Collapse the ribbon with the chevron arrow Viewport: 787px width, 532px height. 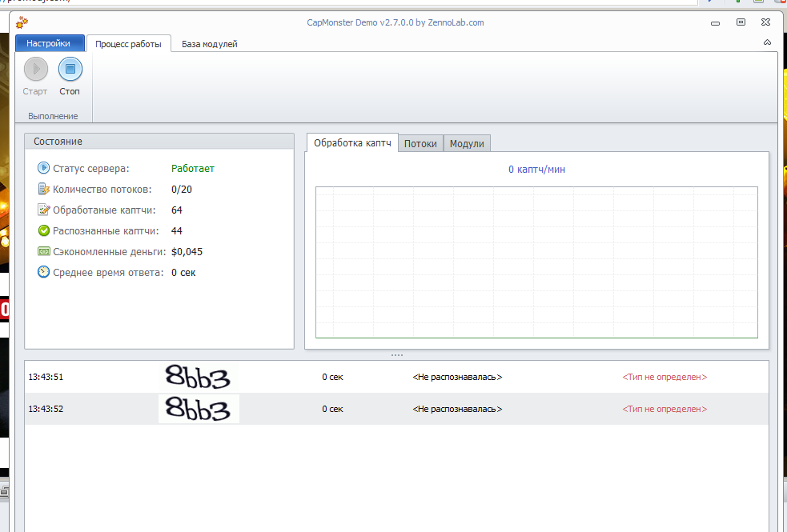(767, 42)
